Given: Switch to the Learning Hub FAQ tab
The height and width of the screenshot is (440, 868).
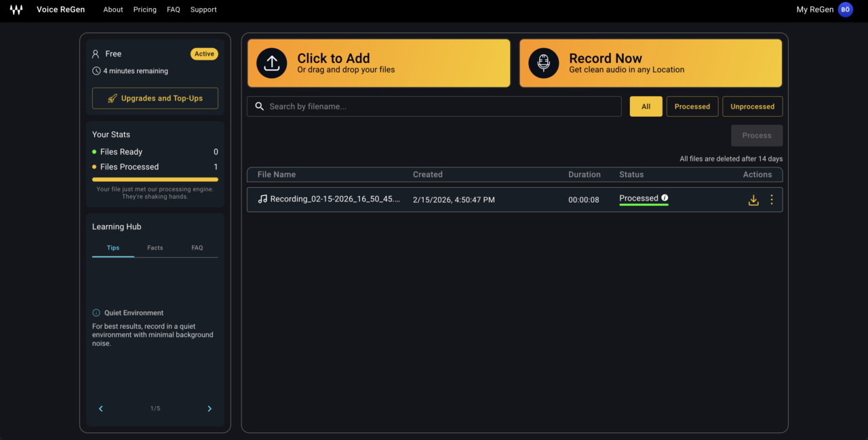Looking at the screenshot, I should tap(197, 248).
